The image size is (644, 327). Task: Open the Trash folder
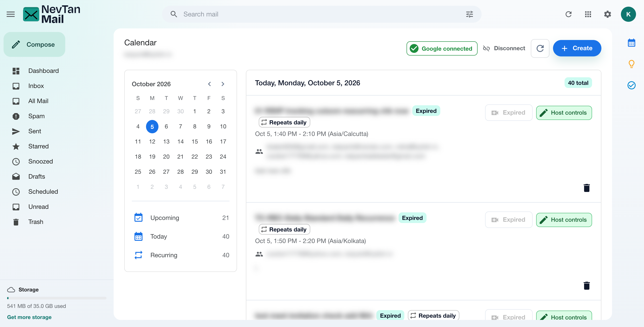click(36, 222)
